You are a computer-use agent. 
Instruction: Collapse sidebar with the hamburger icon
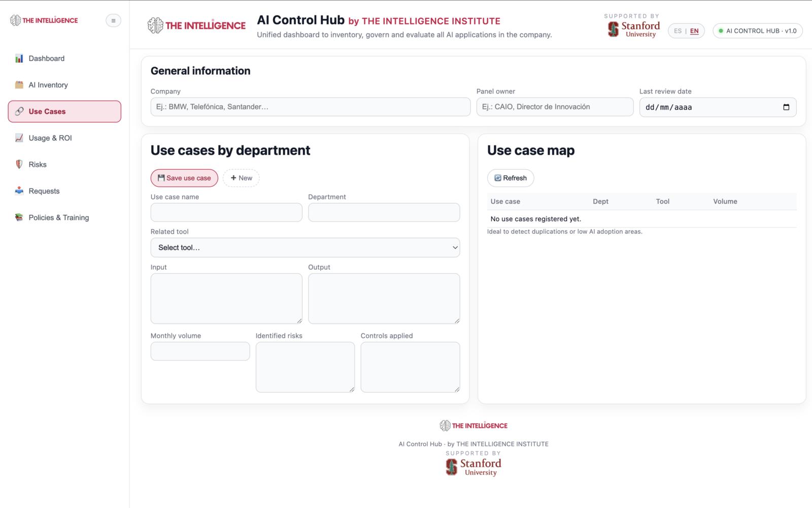click(113, 21)
